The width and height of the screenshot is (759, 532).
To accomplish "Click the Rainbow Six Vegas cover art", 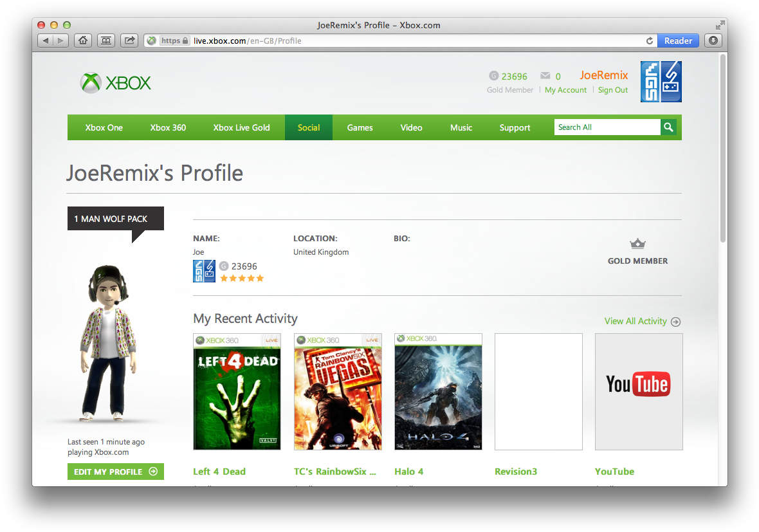I will click(338, 392).
